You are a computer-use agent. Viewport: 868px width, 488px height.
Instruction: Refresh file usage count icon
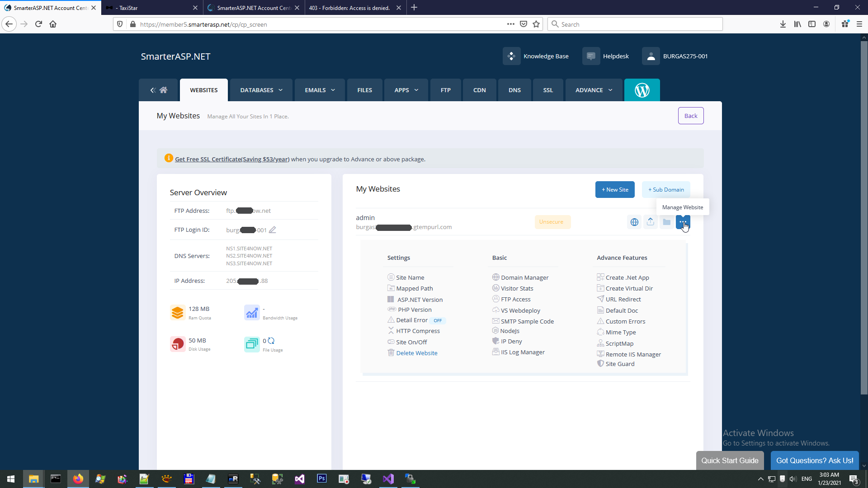point(271,341)
